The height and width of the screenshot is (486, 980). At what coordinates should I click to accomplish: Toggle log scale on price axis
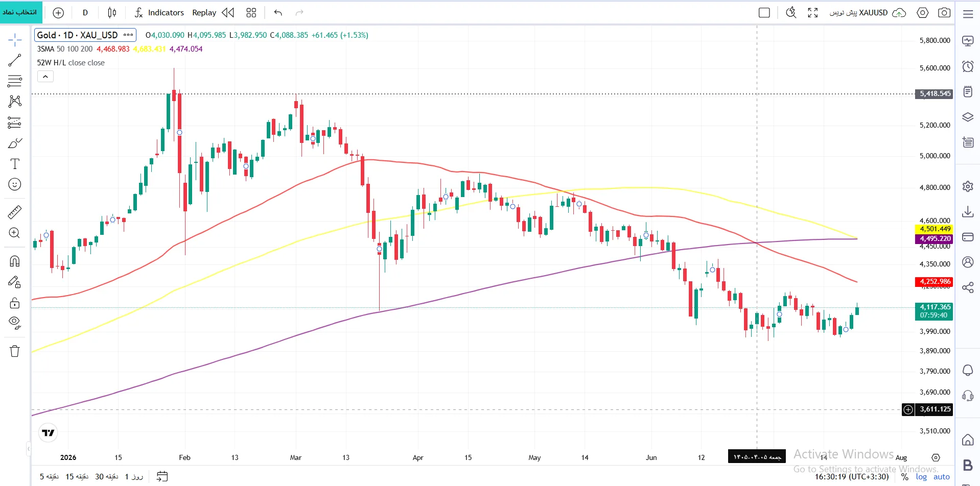tap(921, 477)
